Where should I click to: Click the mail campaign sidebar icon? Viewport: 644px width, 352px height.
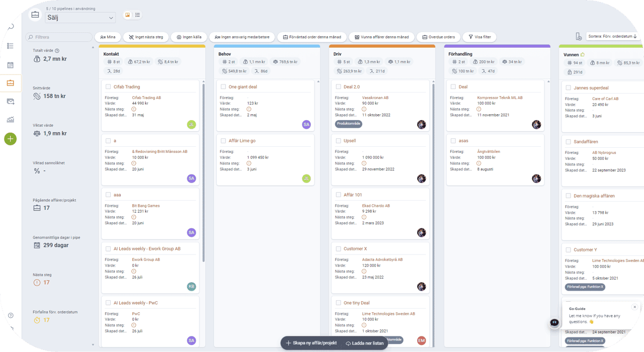[x=10, y=102]
